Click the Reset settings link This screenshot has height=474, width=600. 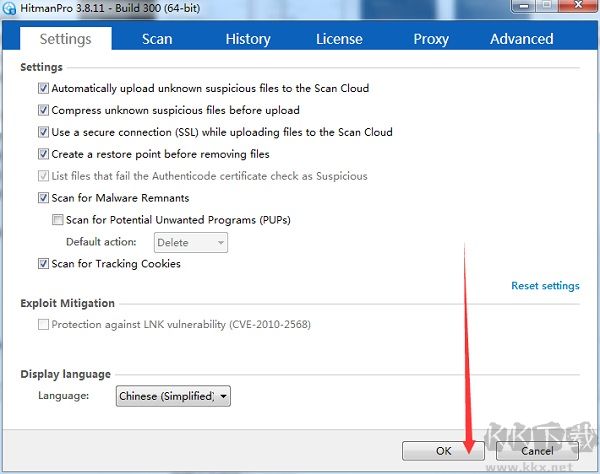click(x=545, y=286)
